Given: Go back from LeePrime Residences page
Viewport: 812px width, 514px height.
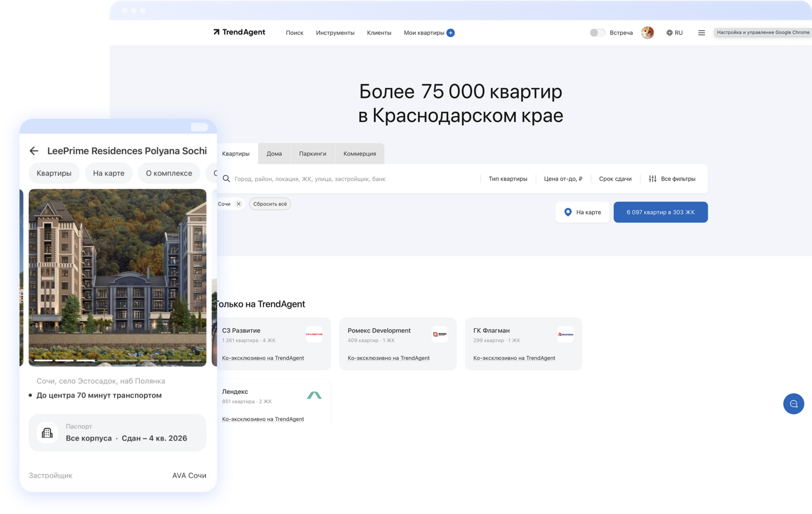Looking at the screenshot, I should click(34, 151).
